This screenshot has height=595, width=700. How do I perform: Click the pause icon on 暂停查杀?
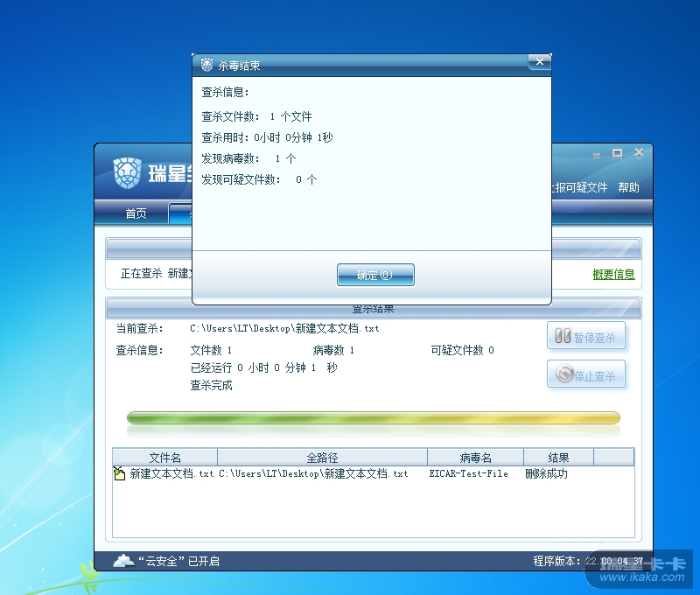pyautogui.click(x=563, y=336)
